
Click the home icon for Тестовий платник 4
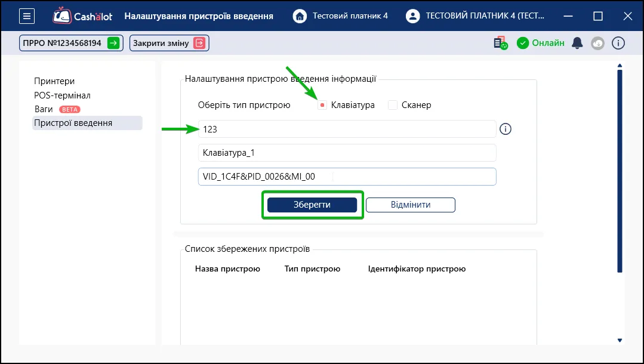tap(300, 16)
